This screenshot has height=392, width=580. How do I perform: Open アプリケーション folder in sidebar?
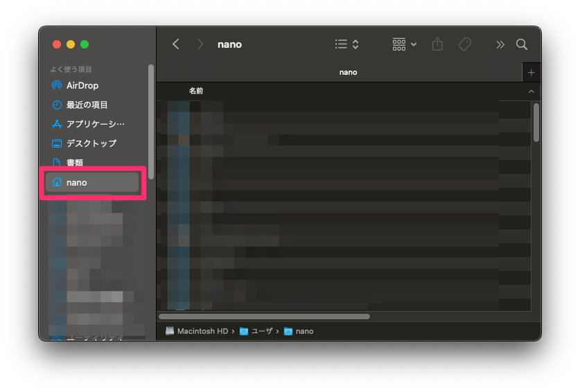(95, 124)
